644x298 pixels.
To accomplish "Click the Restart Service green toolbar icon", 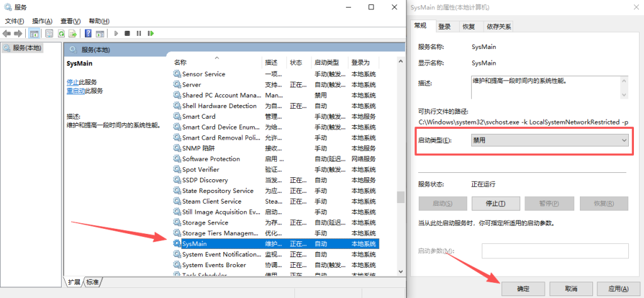I will pyautogui.click(x=150, y=33).
